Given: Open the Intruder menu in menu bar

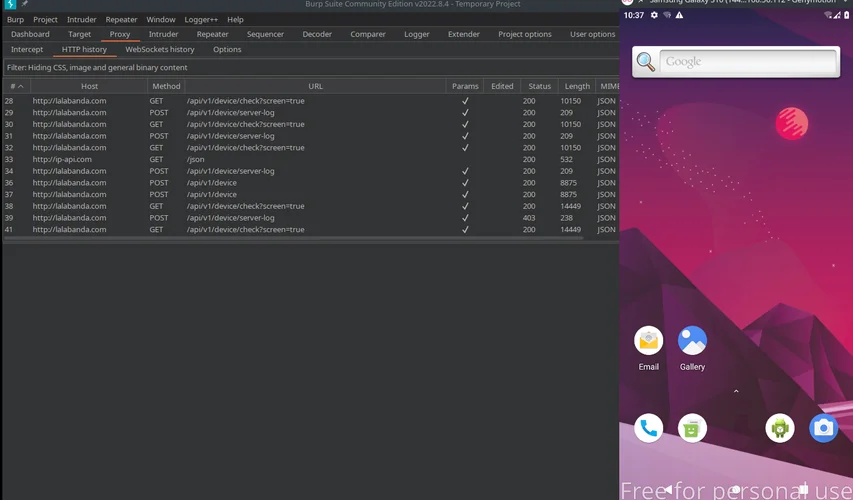Looking at the screenshot, I should (82, 20).
